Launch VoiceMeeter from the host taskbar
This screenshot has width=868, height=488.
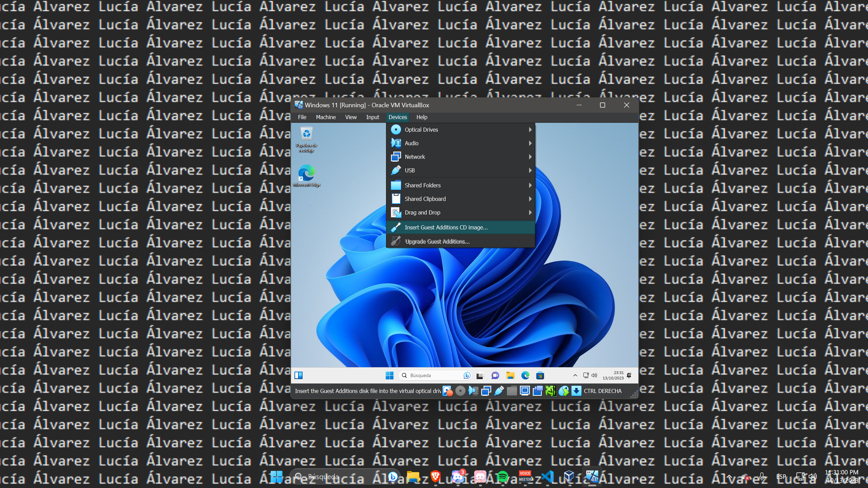tap(525, 476)
